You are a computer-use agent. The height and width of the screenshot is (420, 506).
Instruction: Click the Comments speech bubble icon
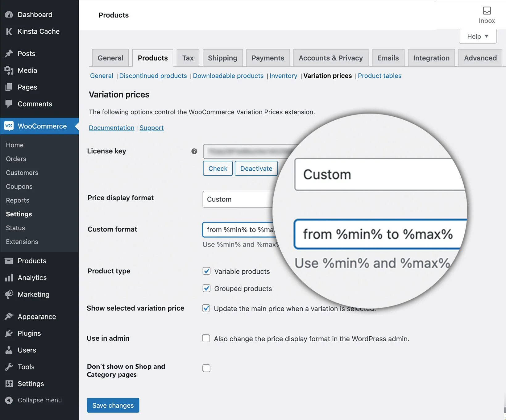(x=9, y=104)
